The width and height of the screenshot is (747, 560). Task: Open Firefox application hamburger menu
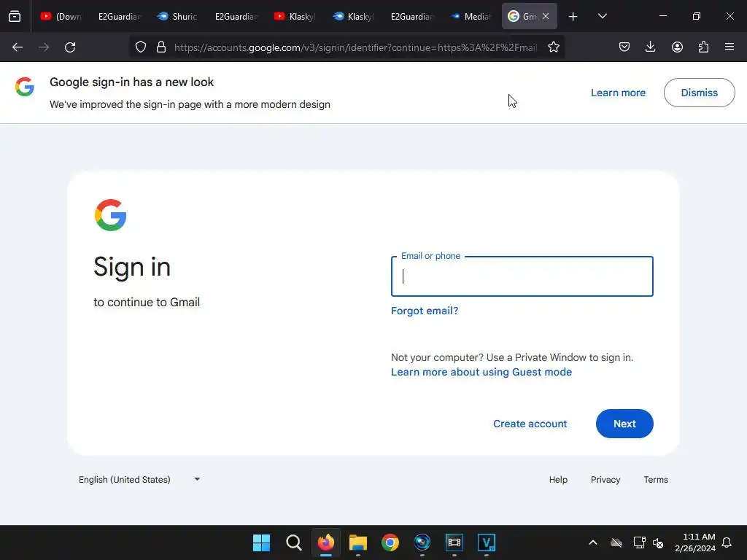pos(729,47)
